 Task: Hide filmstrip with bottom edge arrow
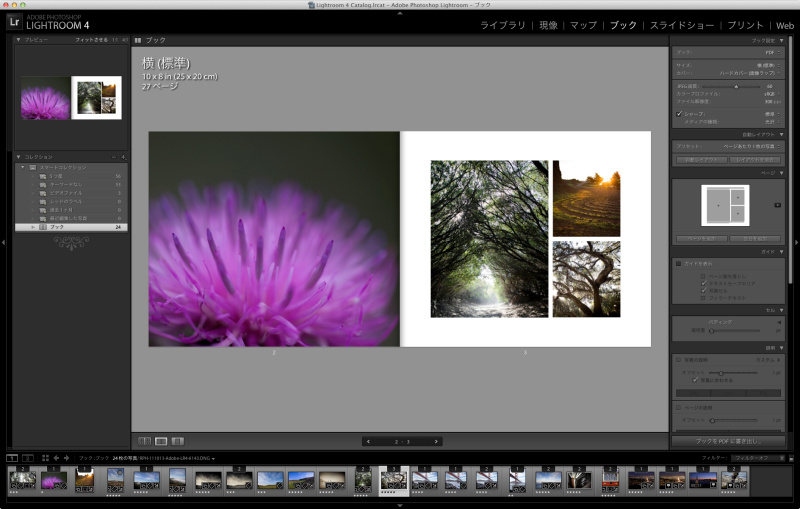pyautogui.click(x=400, y=505)
